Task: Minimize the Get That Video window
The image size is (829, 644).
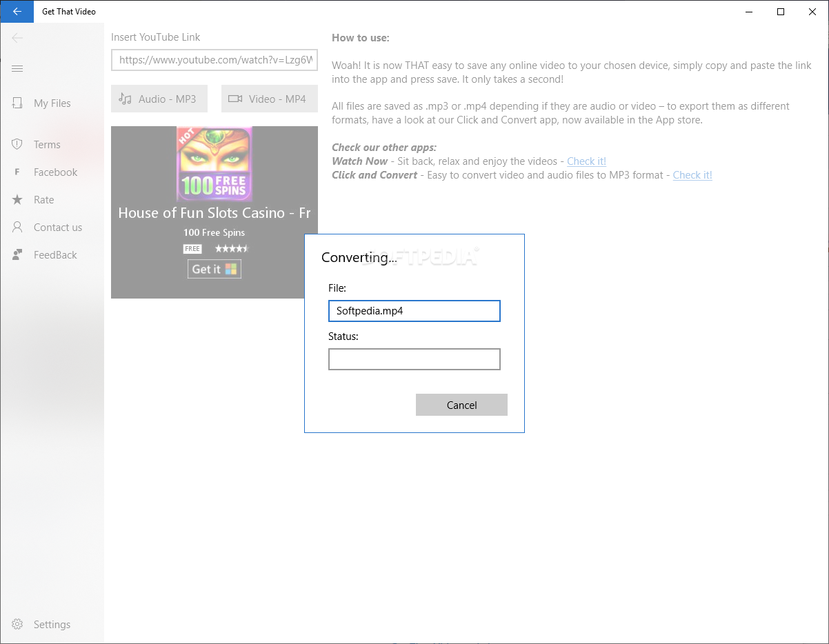Action: (x=749, y=12)
